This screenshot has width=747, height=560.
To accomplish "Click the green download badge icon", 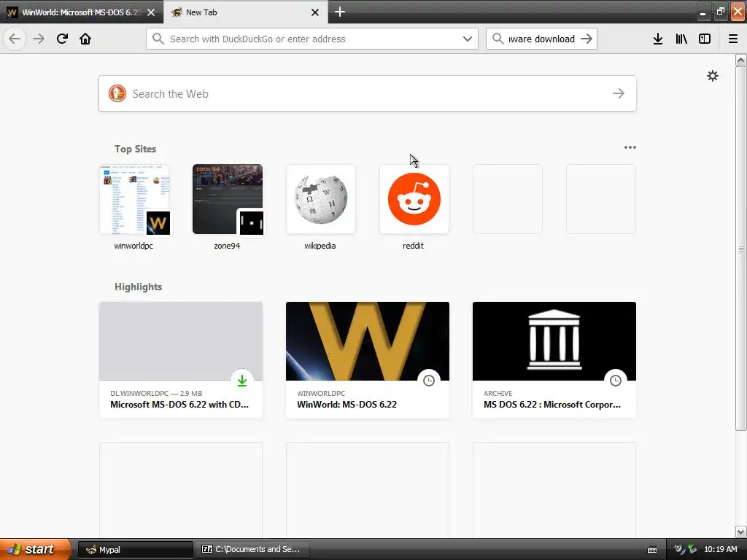I will pyautogui.click(x=242, y=381).
